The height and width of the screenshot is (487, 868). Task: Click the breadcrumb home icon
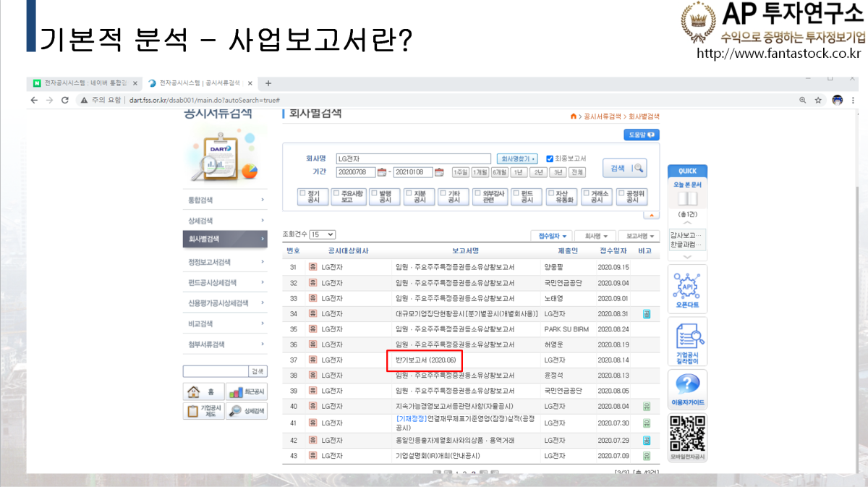(574, 117)
